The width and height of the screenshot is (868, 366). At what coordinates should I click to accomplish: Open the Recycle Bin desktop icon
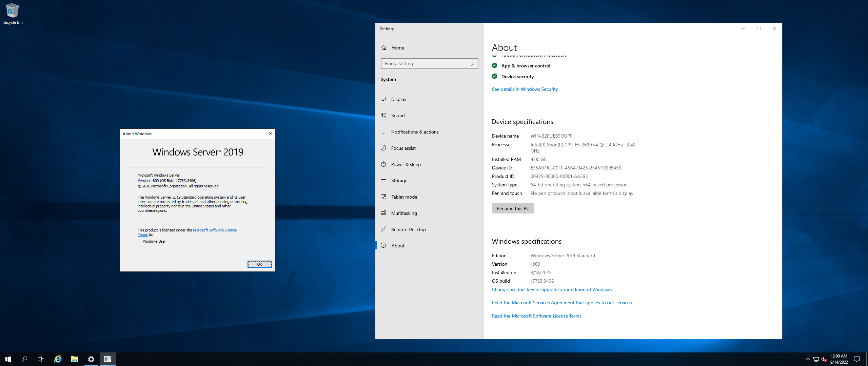pyautogui.click(x=12, y=14)
